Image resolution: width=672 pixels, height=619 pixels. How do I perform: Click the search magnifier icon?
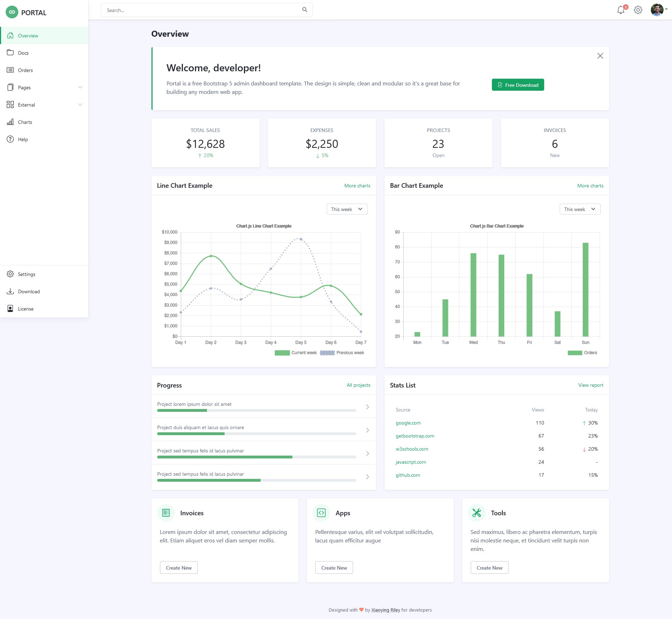304,10
